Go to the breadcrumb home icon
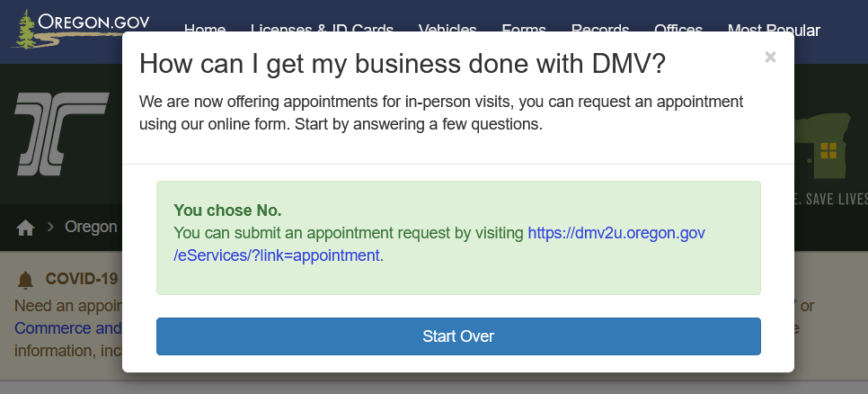 coord(26,228)
